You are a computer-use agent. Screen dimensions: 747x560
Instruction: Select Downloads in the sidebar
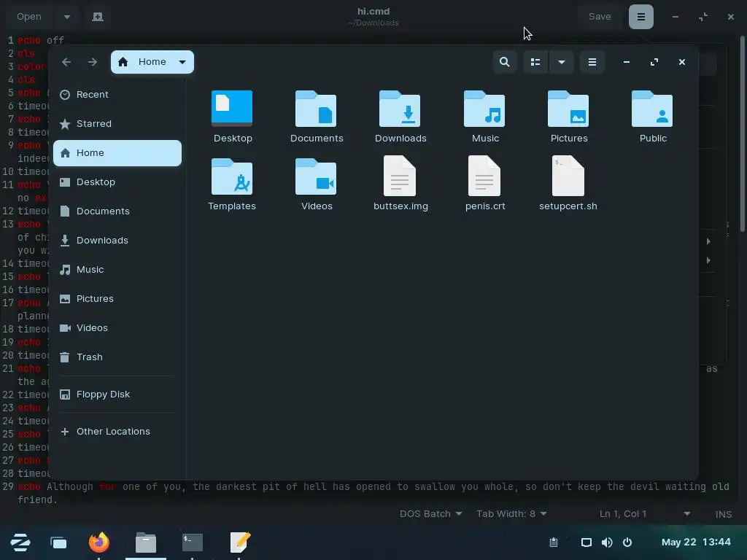click(117, 241)
